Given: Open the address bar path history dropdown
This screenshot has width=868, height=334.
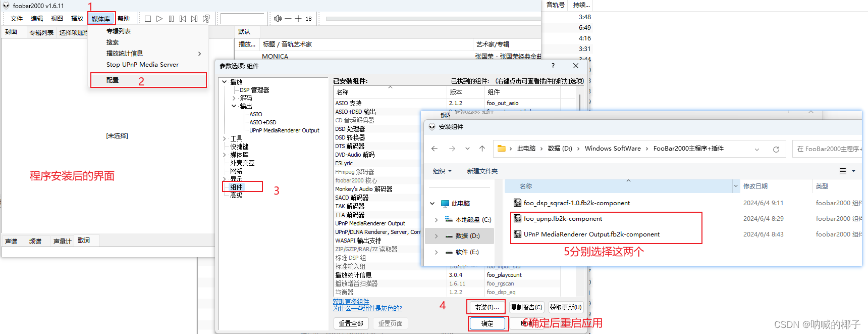Looking at the screenshot, I should pos(757,149).
